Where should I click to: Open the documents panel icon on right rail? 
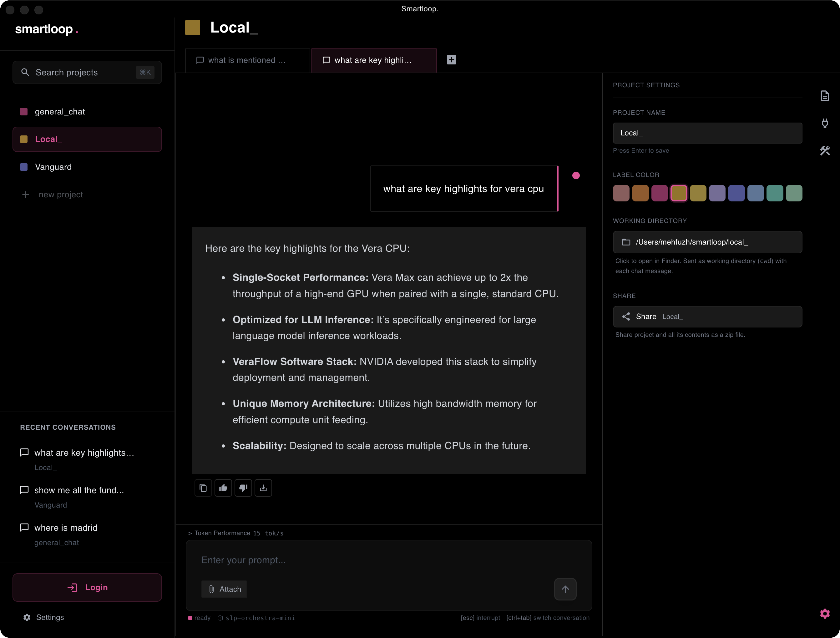tap(825, 96)
